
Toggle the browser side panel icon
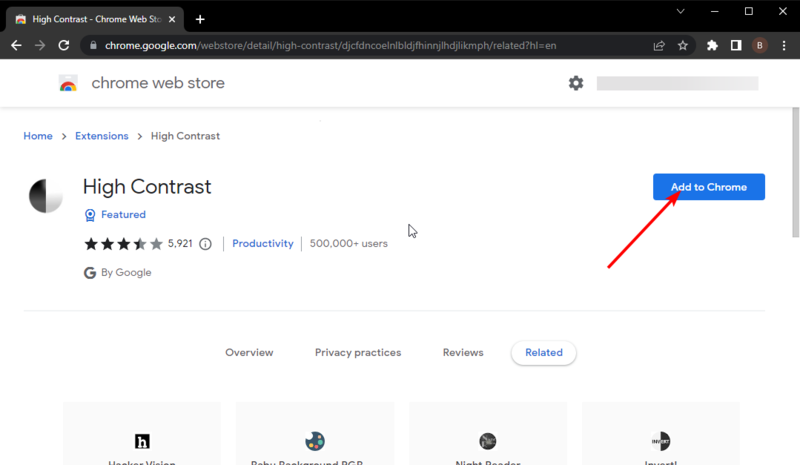tap(736, 45)
